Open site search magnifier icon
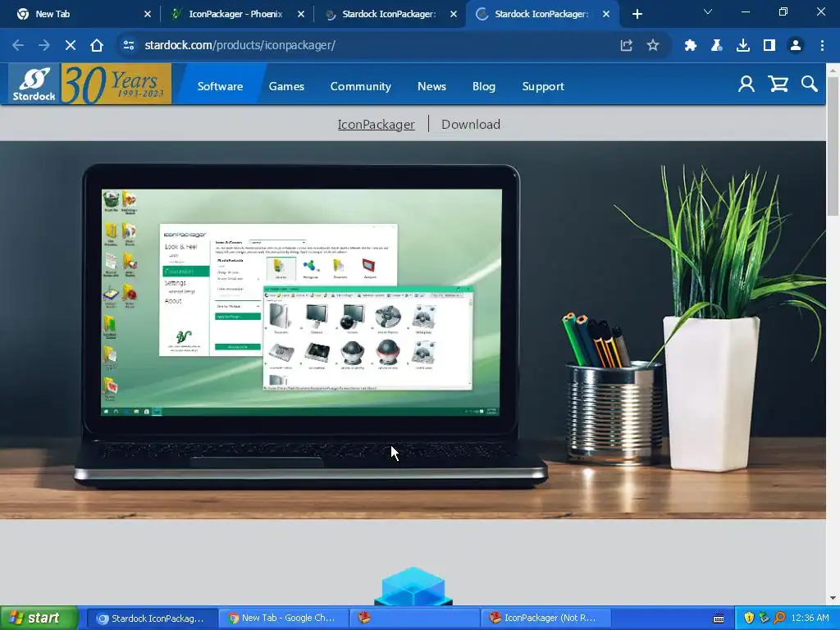Viewport: 840px width, 630px height. tap(809, 84)
